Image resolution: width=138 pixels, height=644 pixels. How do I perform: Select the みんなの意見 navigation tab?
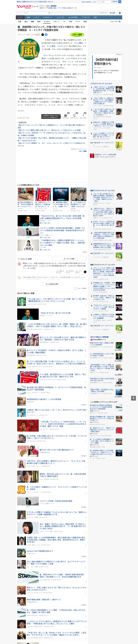point(73,17)
